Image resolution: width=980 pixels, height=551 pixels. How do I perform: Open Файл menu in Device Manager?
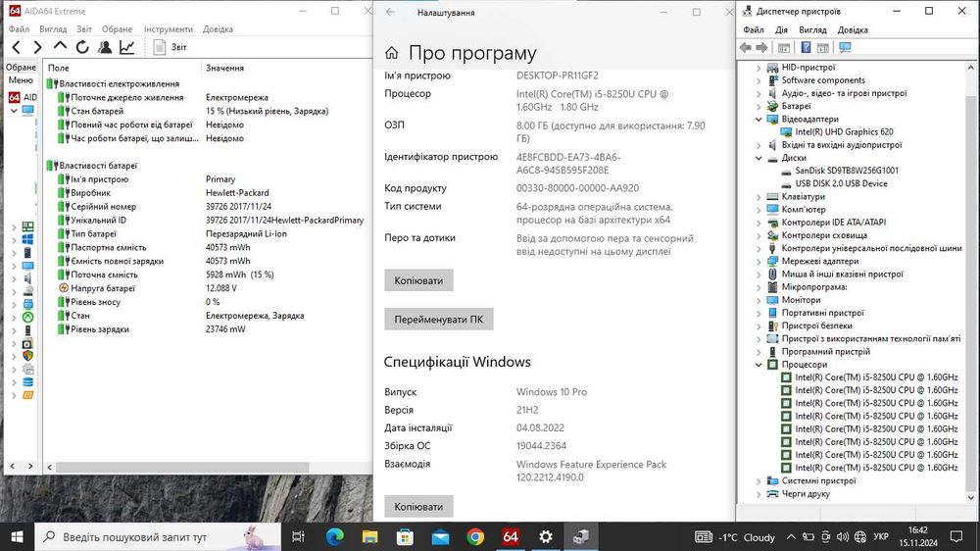click(753, 29)
